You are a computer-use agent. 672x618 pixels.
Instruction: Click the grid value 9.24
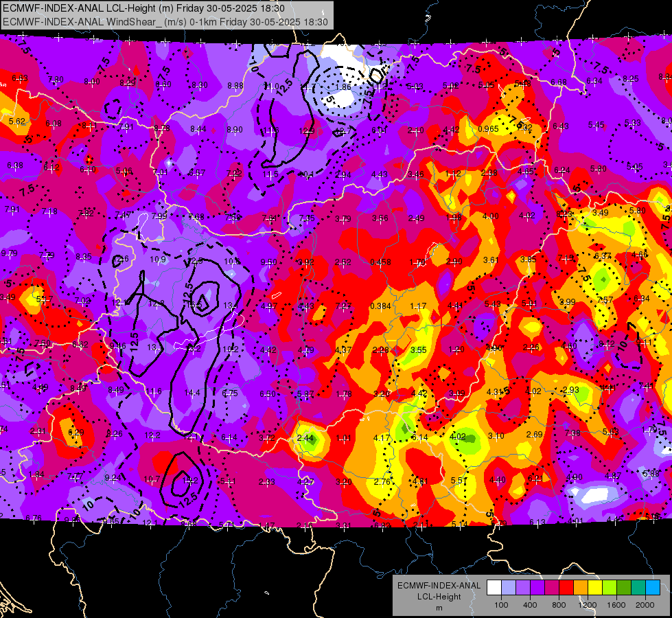[113, 477]
